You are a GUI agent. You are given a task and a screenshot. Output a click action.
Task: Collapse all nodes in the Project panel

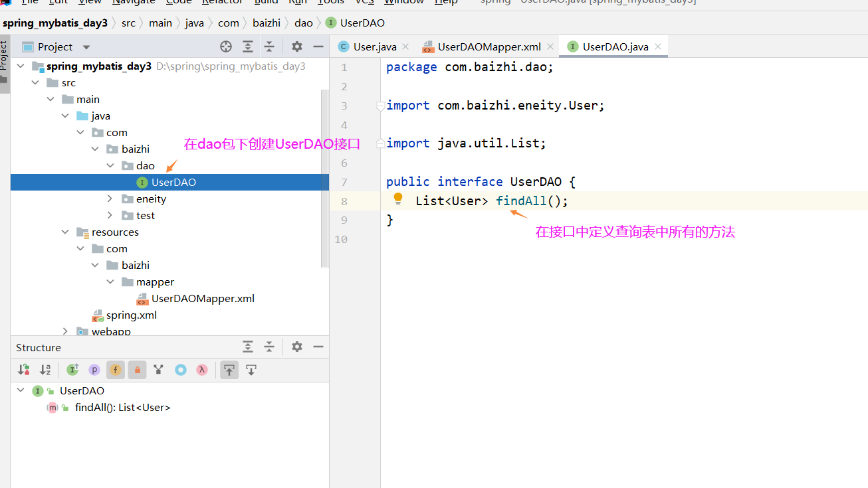tap(269, 46)
